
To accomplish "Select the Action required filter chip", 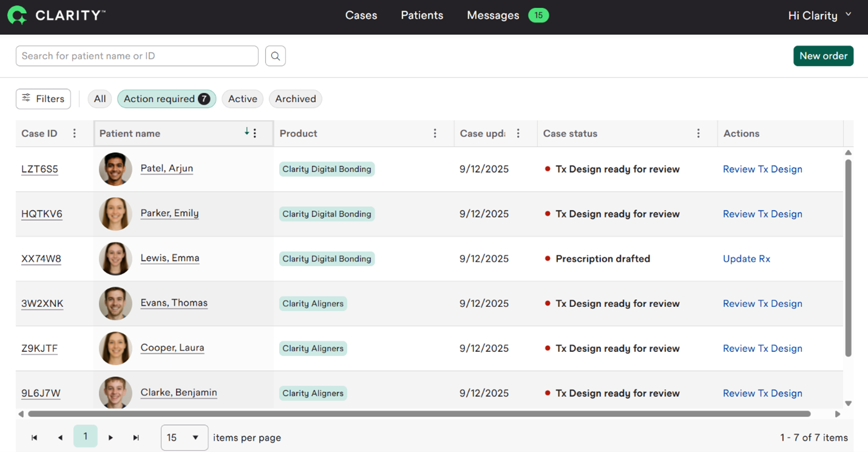I will [166, 99].
